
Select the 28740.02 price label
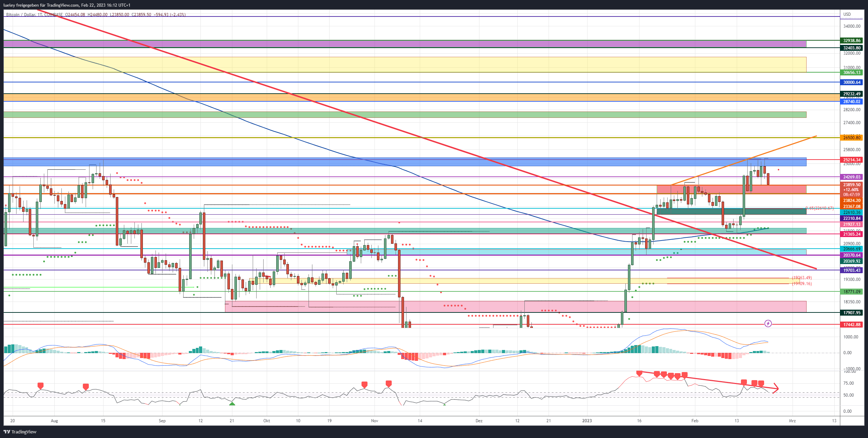point(852,102)
